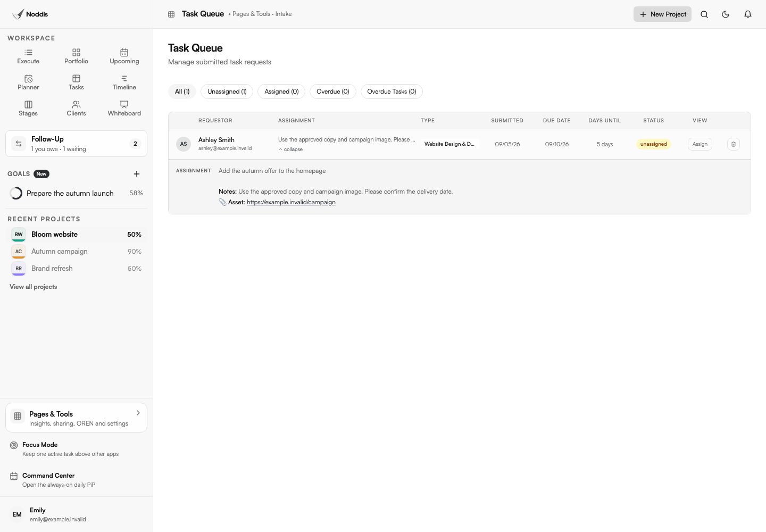Open the Follow-Up card
Viewport: 766px width, 532px height.
pyautogui.click(x=76, y=144)
